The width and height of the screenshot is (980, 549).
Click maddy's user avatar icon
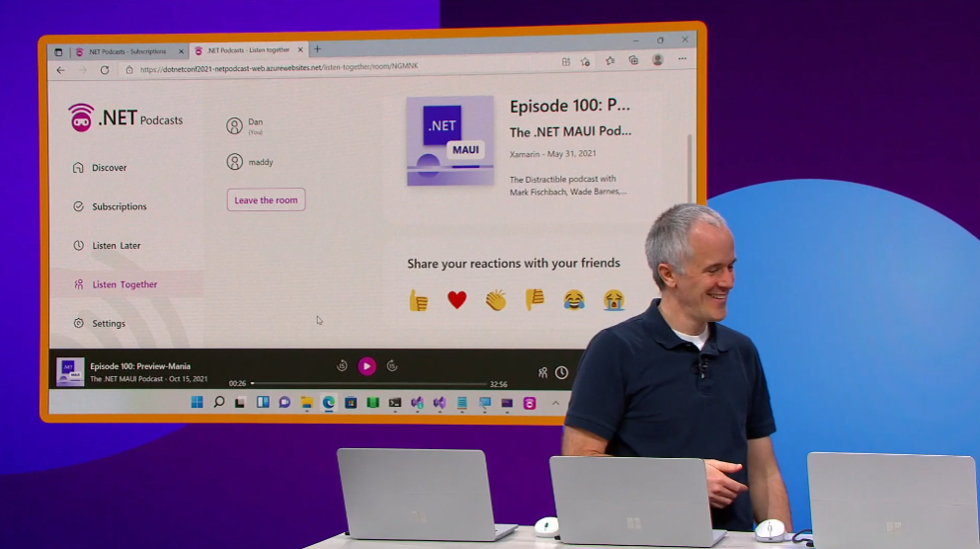(234, 162)
